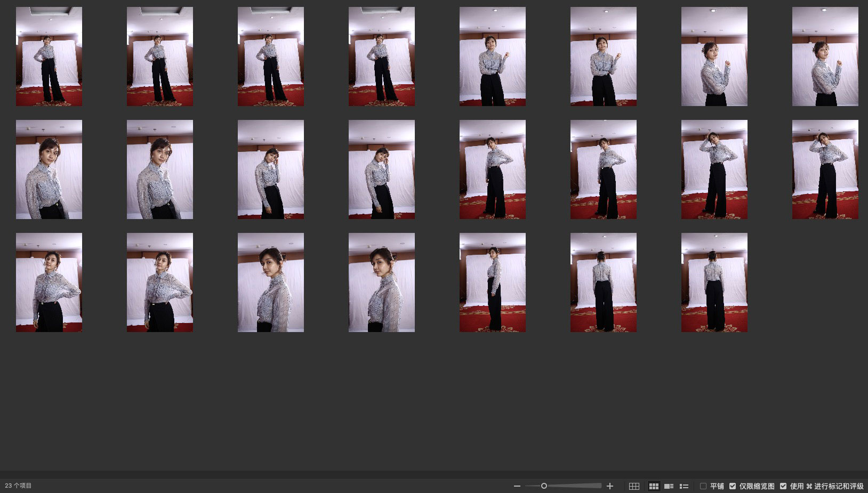Switch to details view icon
The height and width of the screenshot is (493, 868).
click(669, 486)
